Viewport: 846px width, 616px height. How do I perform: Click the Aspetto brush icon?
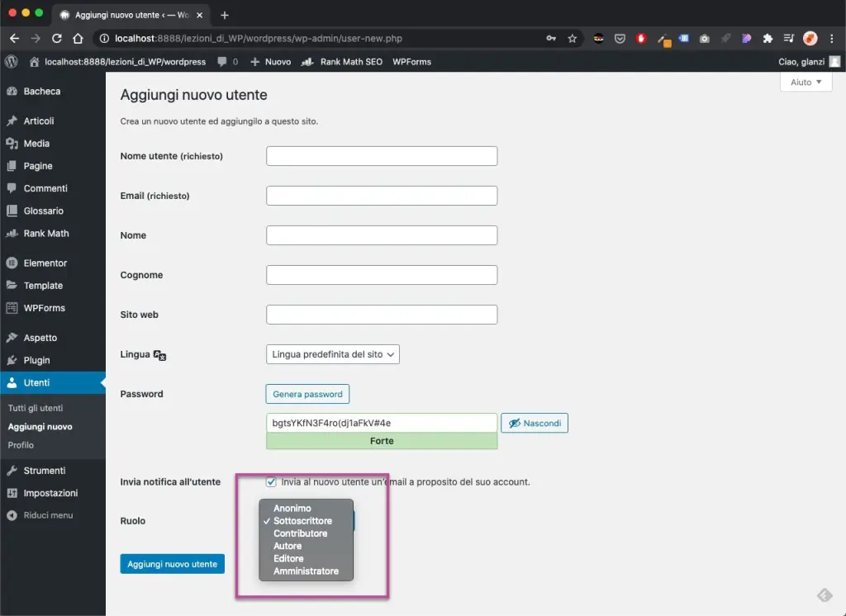(x=12, y=338)
